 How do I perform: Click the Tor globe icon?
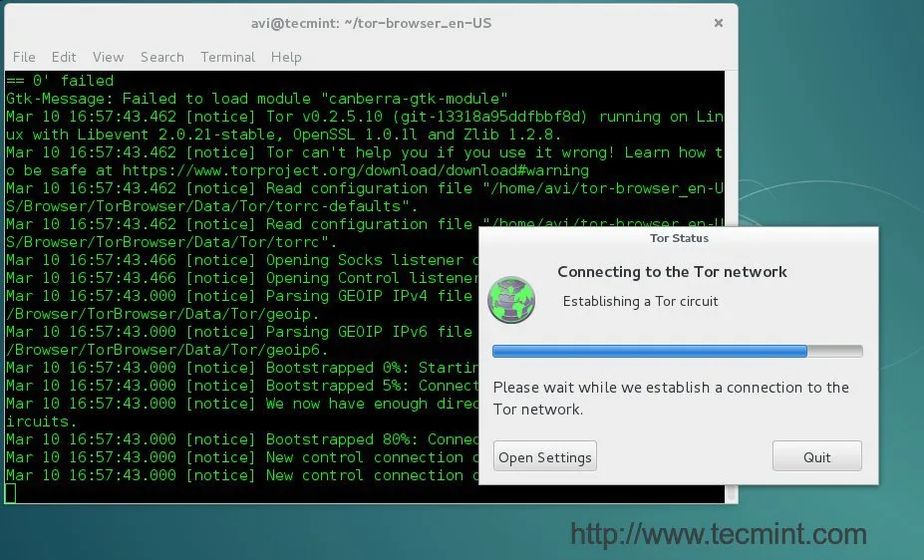click(x=511, y=300)
